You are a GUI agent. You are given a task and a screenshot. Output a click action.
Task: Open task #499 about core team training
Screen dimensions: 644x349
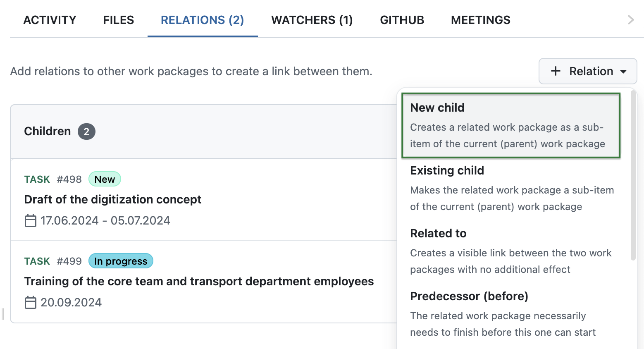tap(199, 281)
